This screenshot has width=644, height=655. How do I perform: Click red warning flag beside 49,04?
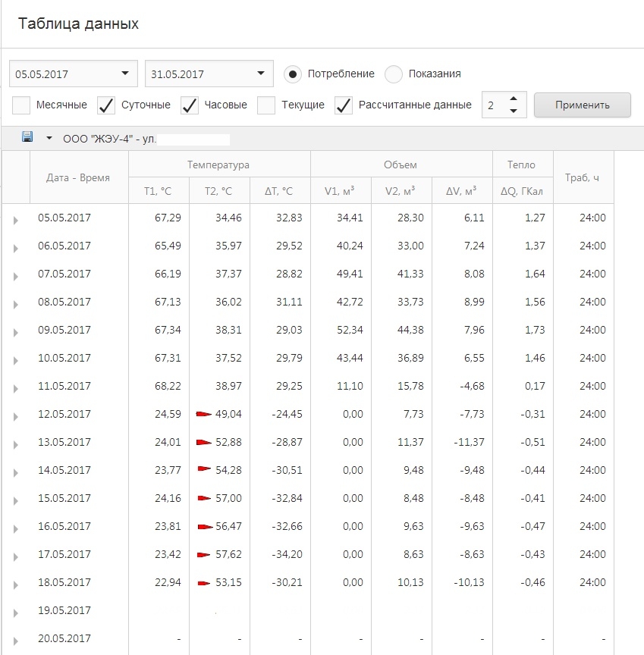coord(204,414)
